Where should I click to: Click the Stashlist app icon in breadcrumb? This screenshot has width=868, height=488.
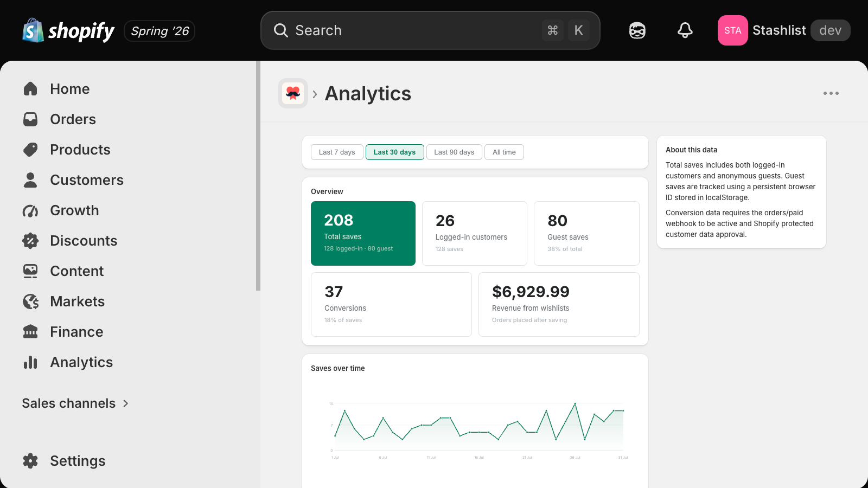293,93
